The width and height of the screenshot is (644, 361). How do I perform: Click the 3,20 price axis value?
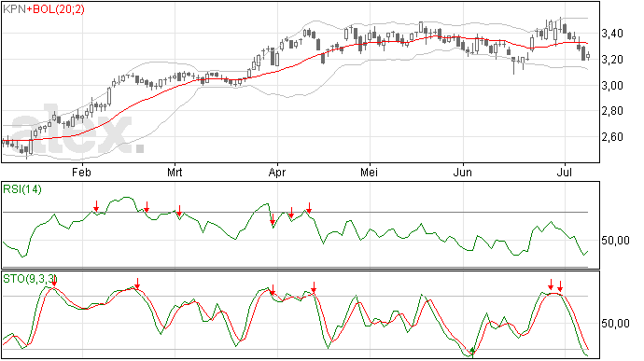point(612,60)
